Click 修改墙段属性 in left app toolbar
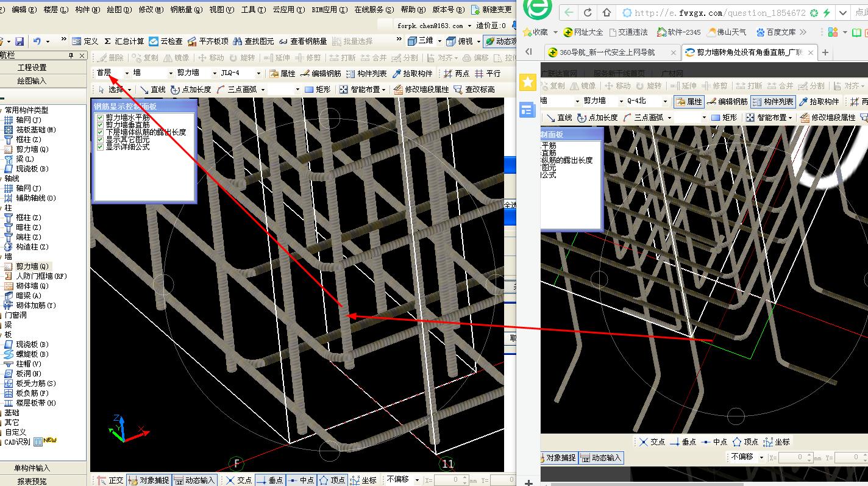The height and width of the screenshot is (486, 868). pos(421,90)
